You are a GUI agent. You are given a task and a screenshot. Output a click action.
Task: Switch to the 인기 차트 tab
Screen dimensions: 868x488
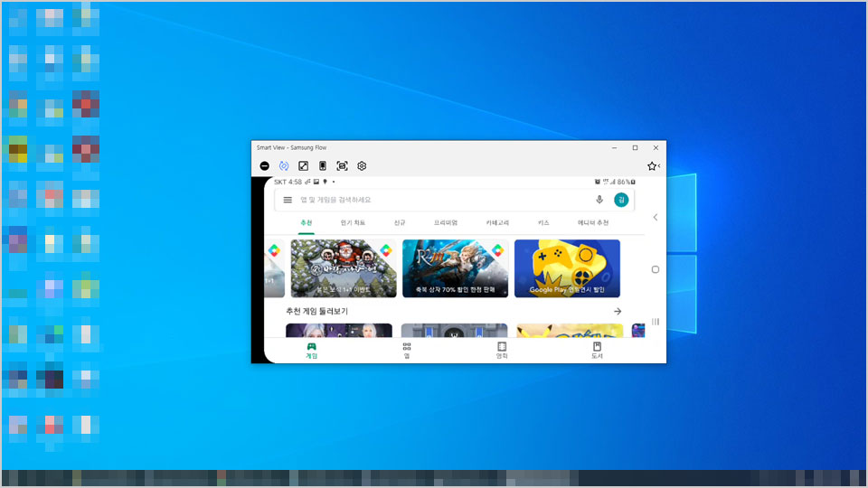click(x=353, y=222)
